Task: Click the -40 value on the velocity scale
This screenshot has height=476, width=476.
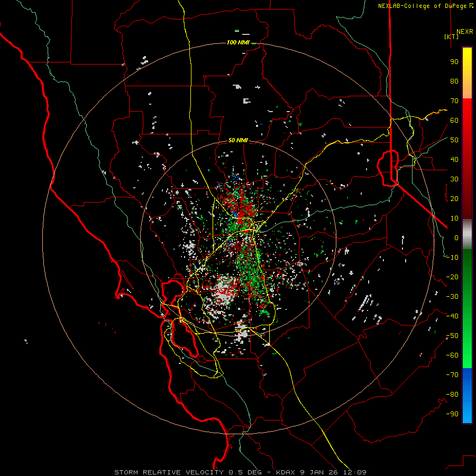Action: tap(452, 316)
